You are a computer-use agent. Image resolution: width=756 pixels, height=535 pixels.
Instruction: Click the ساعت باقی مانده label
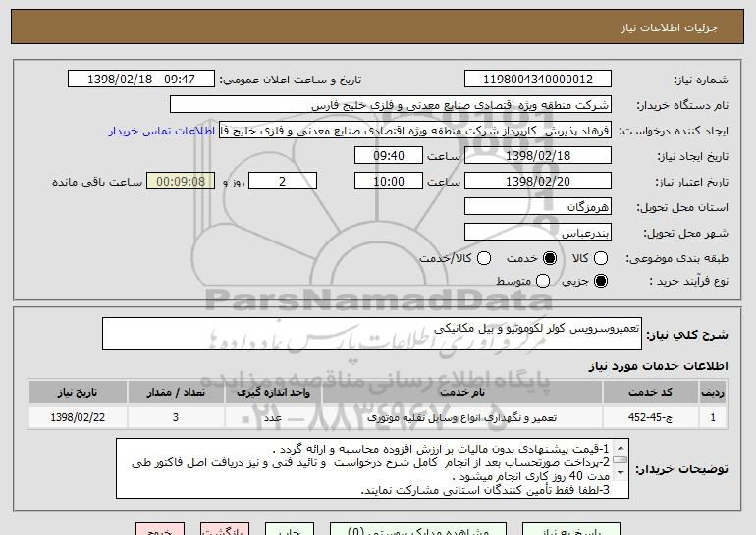pos(97,182)
